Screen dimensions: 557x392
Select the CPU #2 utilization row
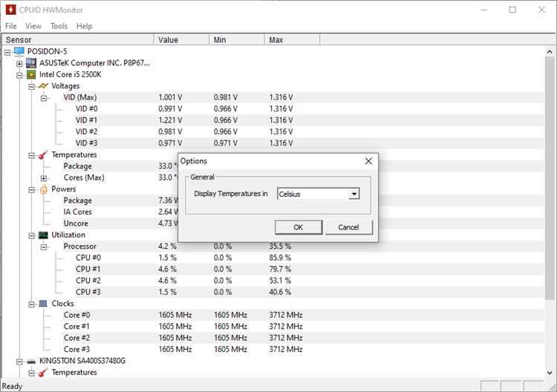click(x=303, y=281)
